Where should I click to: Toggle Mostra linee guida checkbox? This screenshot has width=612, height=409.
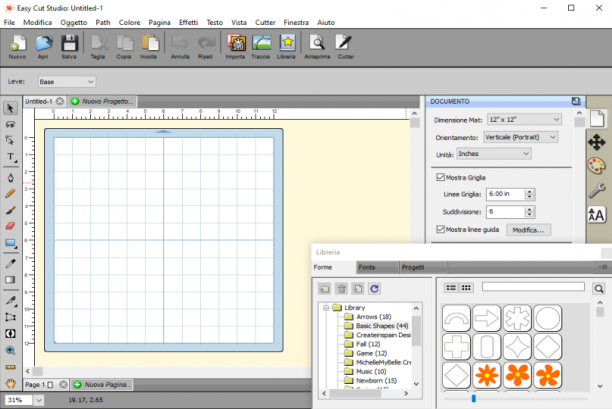coord(440,229)
